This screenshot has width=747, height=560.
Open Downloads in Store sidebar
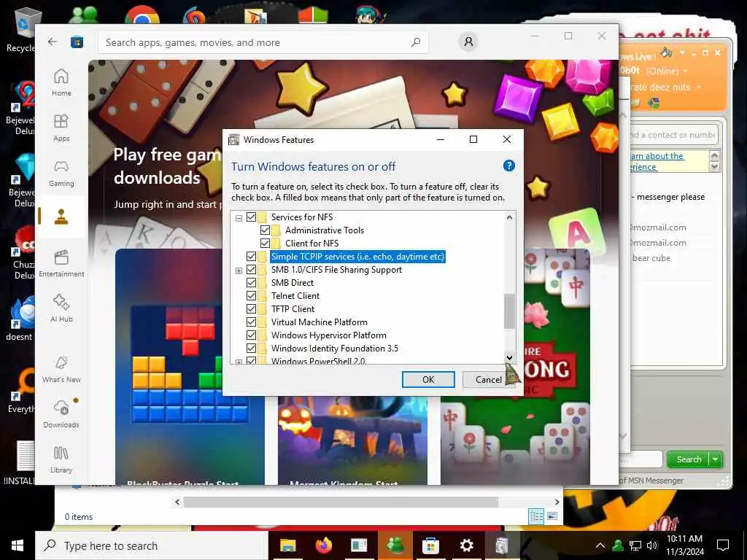click(x=61, y=414)
